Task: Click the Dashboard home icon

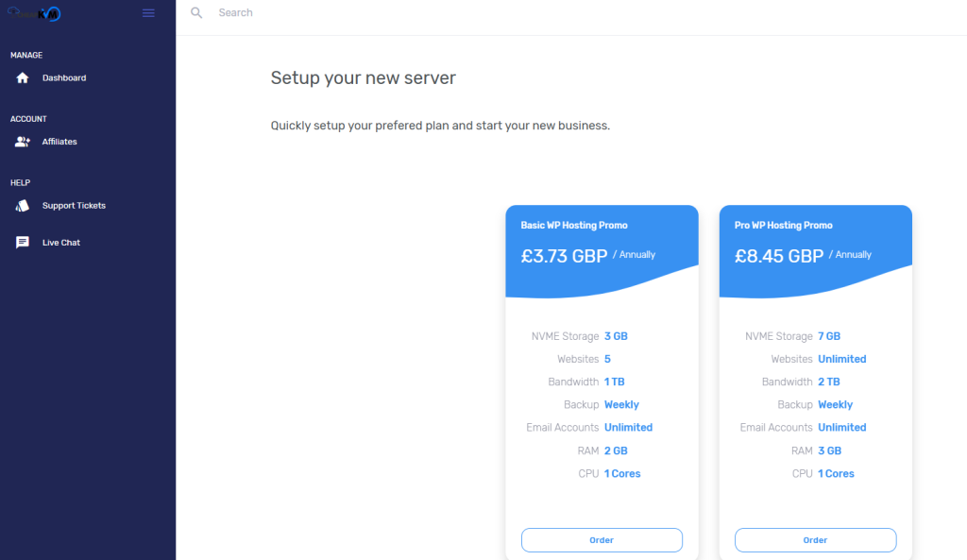Action: 23,77
